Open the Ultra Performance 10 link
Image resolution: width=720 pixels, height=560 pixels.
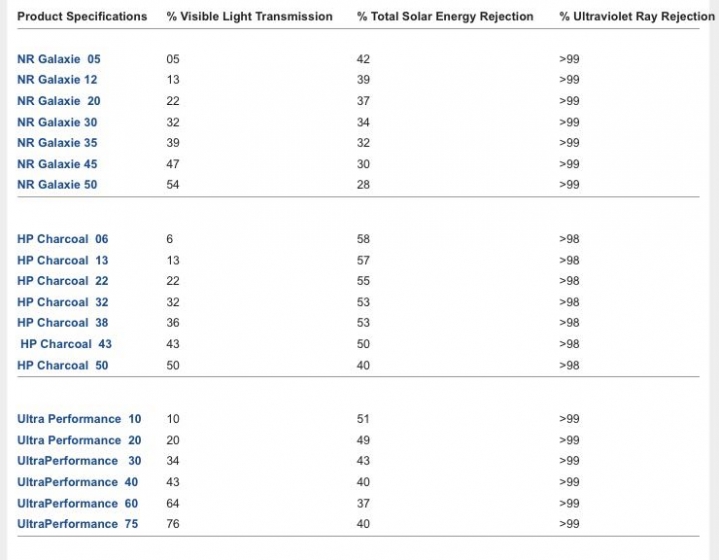pos(79,419)
